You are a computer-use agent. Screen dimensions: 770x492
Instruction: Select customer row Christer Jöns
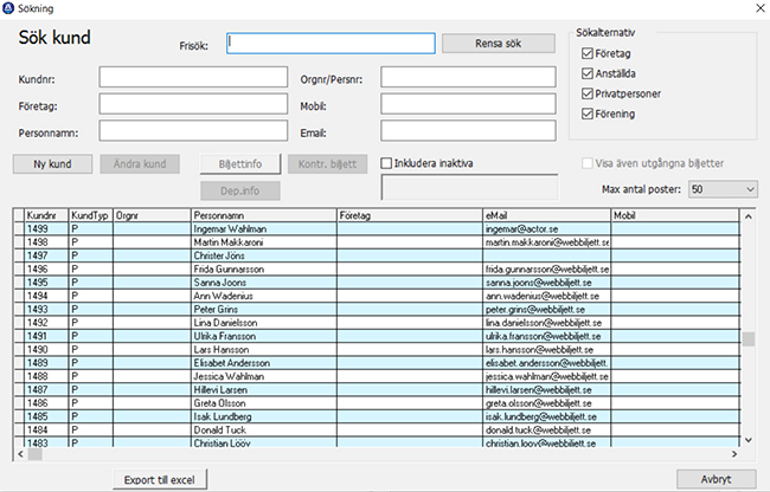click(x=376, y=255)
